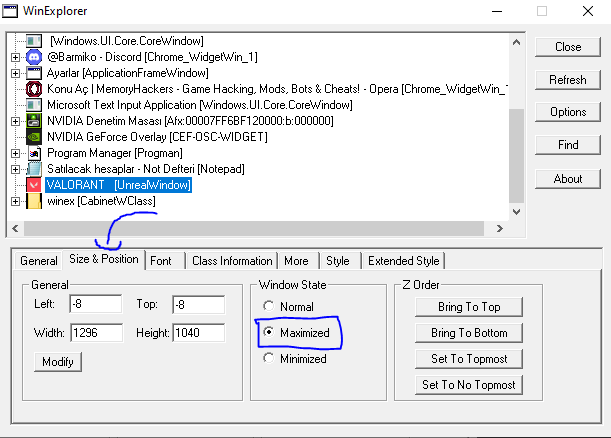Screen dimensions: 611x438
Task: Click the Refresh button
Action: 568,80
